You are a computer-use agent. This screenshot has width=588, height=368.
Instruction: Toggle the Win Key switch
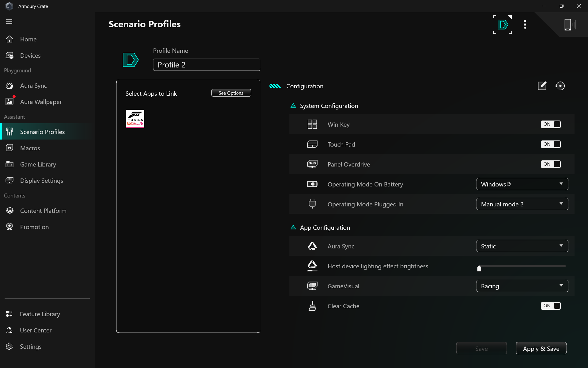pos(551,124)
